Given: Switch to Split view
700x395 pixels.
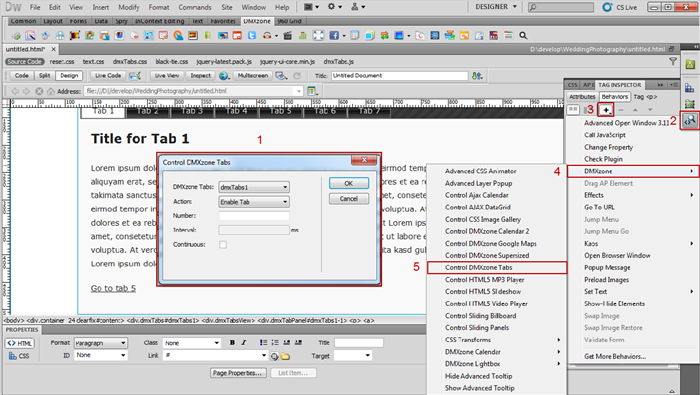Looking at the screenshot, I should [44, 75].
